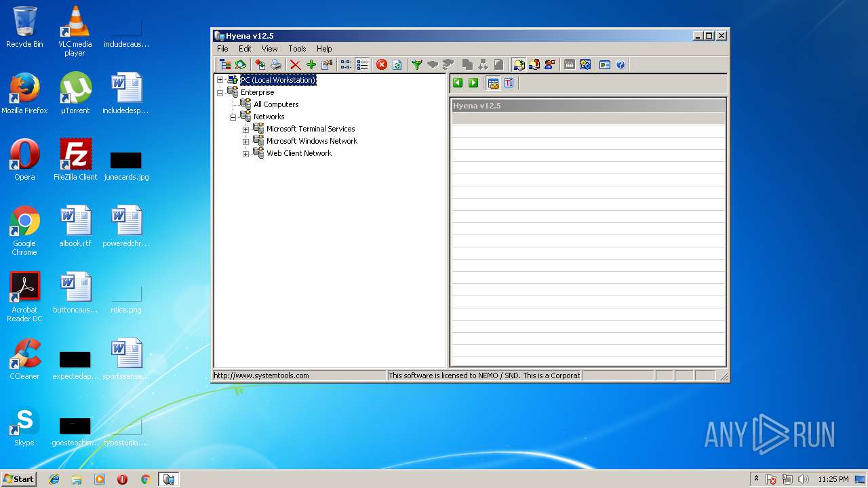Click the red stop circle icon
This screenshot has height=488, width=868.
pyautogui.click(x=381, y=64)
